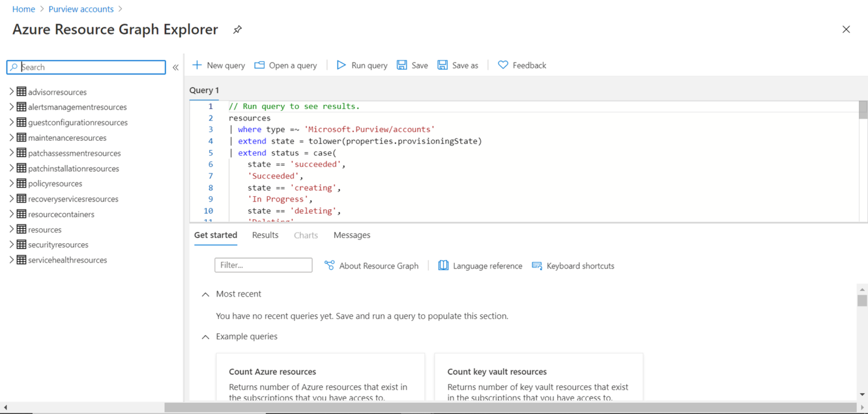Screen dimensions: 868x414
Task: Run the current query
Action: click(361, 65)
